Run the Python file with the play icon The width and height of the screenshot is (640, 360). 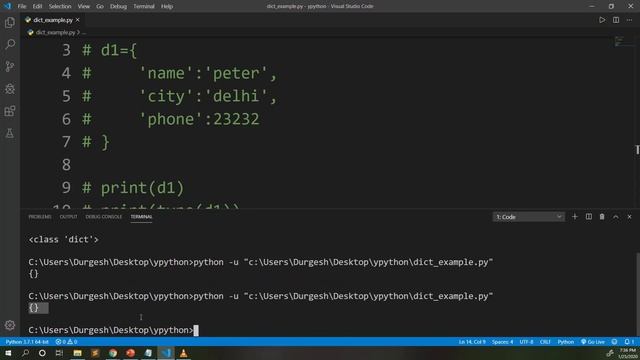[x=602, y=20]
